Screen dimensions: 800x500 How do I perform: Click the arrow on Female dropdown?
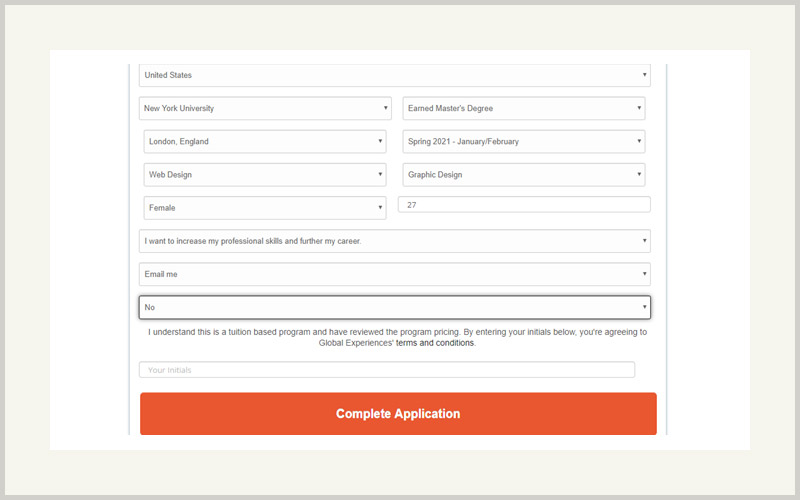[x=380, y=208]
